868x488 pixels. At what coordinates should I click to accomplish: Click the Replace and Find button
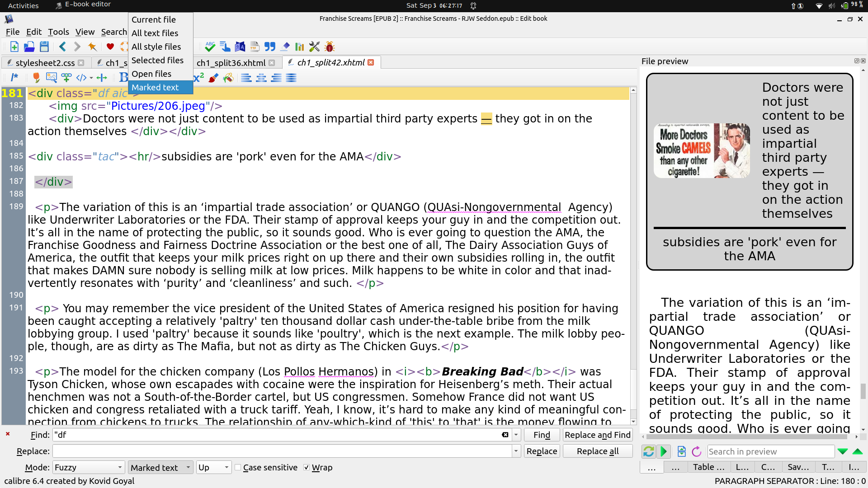point(597,435)
